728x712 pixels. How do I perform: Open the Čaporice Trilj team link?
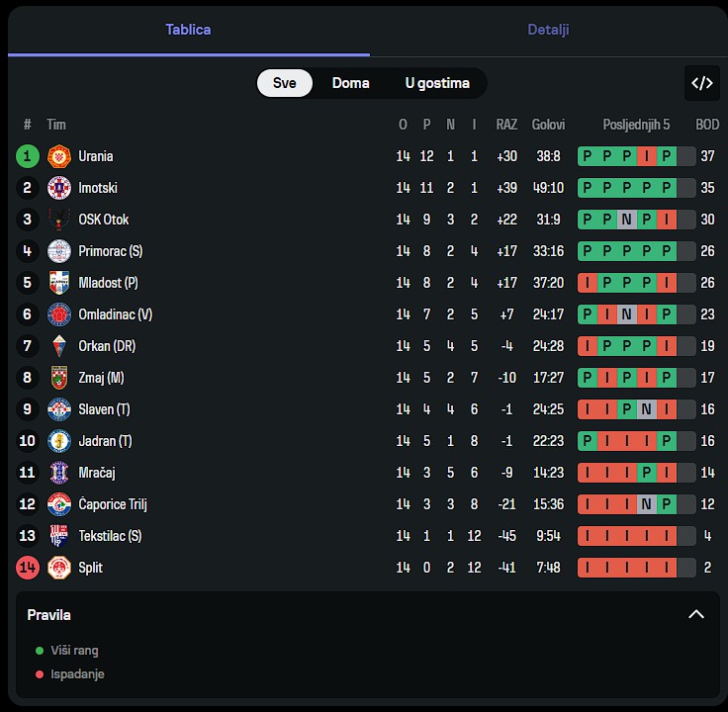pyautogui.click(x=112, y=504)
